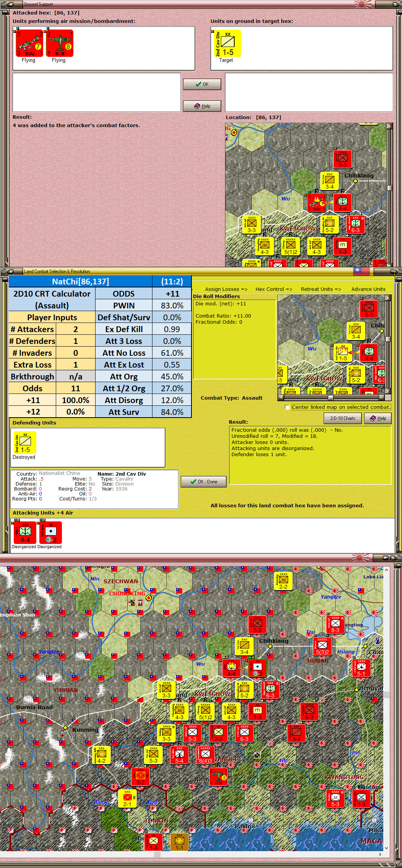402x868 pixels.
Task: Select the D3A2 dive bomber in Ground Support
Action: pyautogui.click(x=29, y=44)
